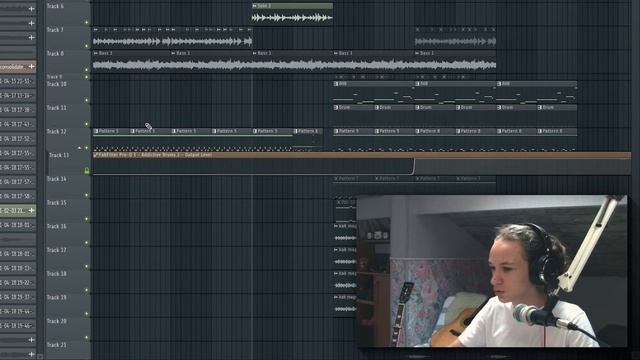
Task: Select the picker item labeled -04-15 21-53
Action: 18,81
